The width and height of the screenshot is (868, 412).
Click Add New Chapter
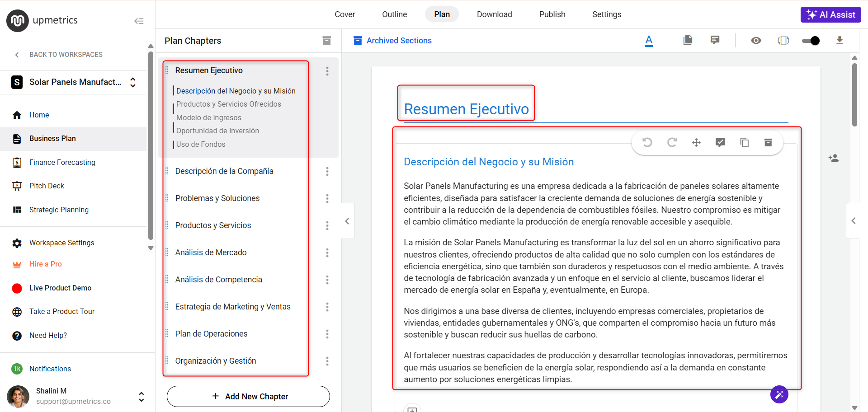tap(248, 397)
